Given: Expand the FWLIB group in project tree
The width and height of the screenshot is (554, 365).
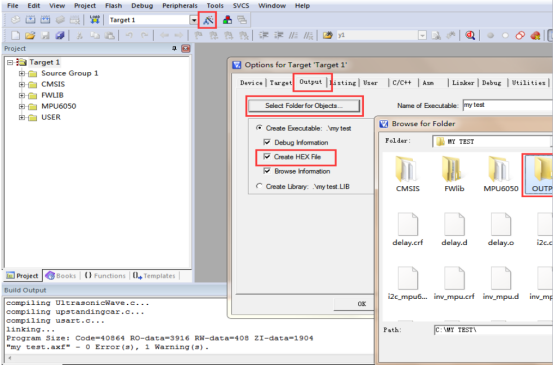Looking at the screenshot, I should coord(22,95).
